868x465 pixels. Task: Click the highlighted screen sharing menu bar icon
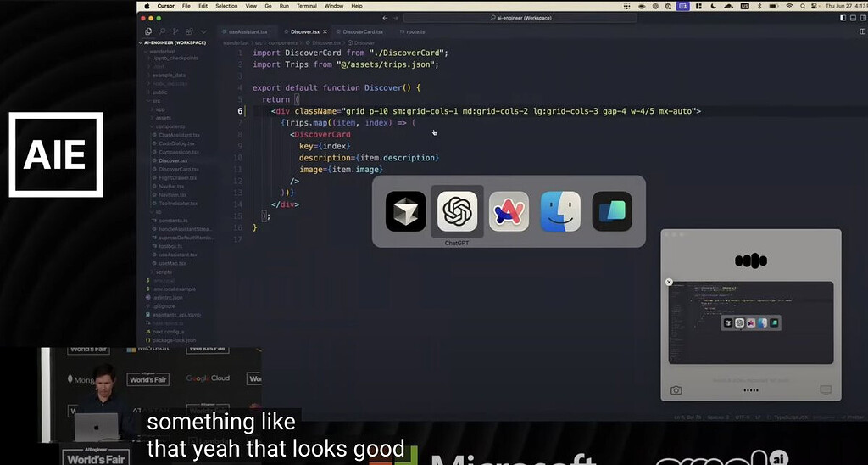tap(683, 6)
